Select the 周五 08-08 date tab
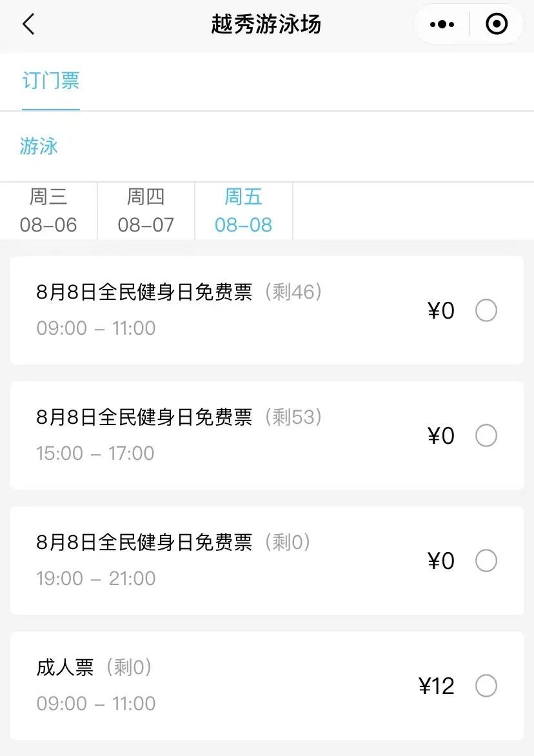The height and width of the screenshot is (756, 534). coord(243,211)
